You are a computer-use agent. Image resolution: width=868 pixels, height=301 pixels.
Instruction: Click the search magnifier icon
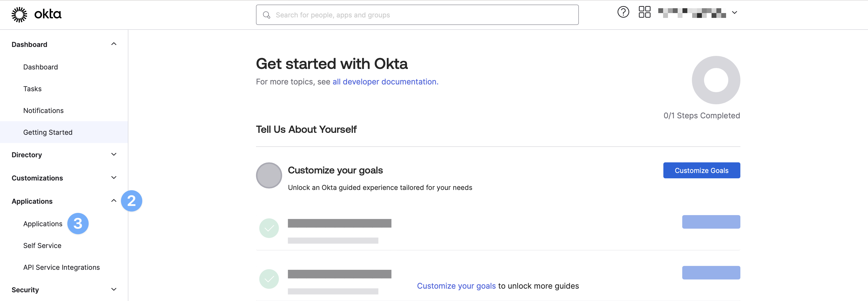tap(267, 15)
